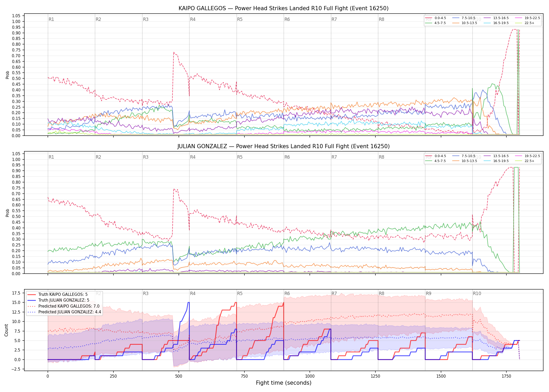Image resolution: width=549 pixels, height=392 pixels.
Task: Select '10.5-13.5' legend entry in top chart
Action: [465, 23]
